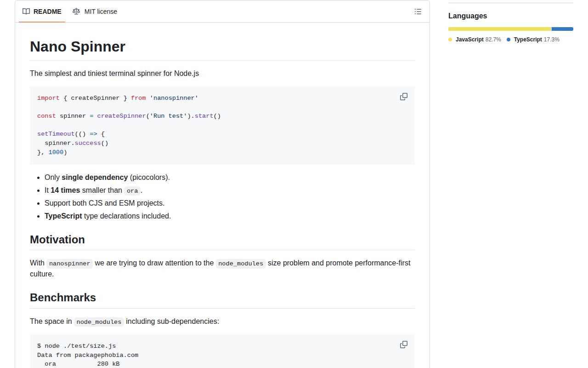Click the blue dot beside TypeScript
This screenshot has width=588, height=368.
[509, 40]
